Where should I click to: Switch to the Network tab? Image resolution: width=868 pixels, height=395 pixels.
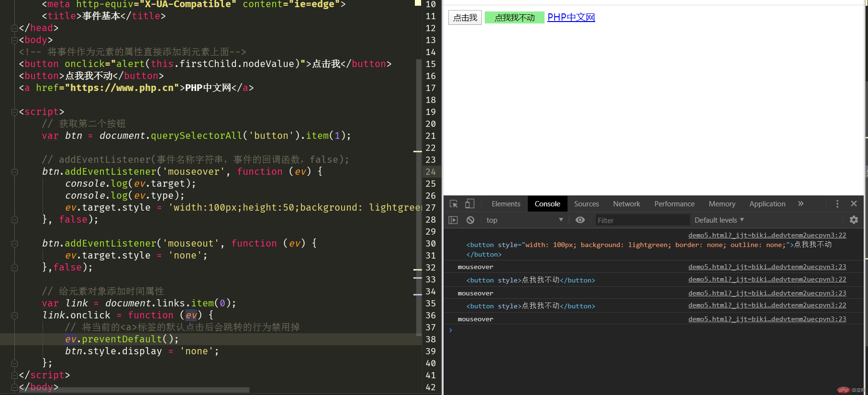point(626,204)
